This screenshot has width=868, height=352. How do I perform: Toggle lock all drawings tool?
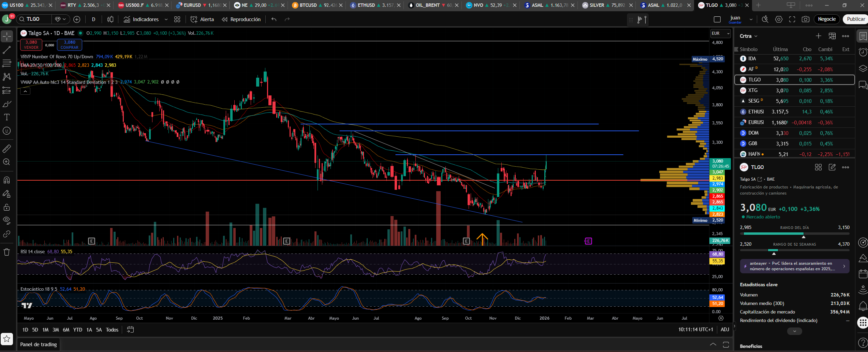(x=7, y=207)
